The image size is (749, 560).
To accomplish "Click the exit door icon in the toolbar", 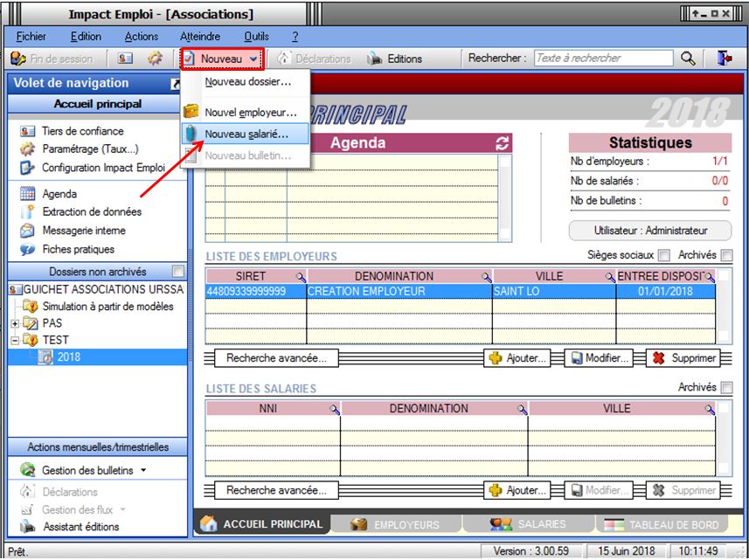I will [x=725, y=59].
